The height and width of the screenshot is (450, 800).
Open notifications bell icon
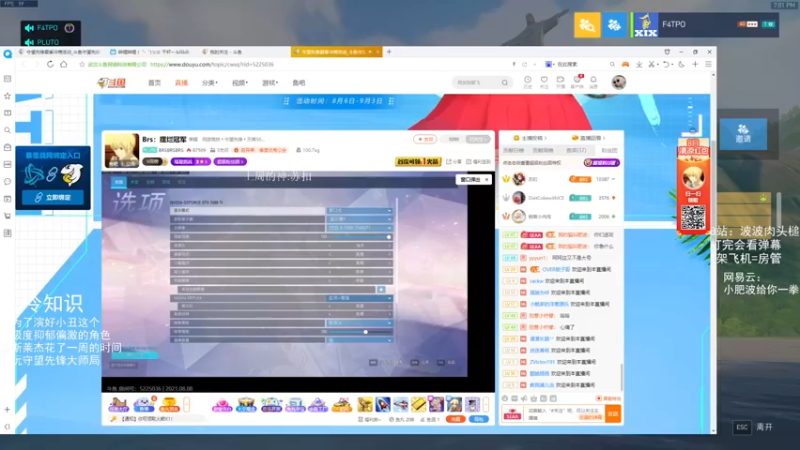593,80
